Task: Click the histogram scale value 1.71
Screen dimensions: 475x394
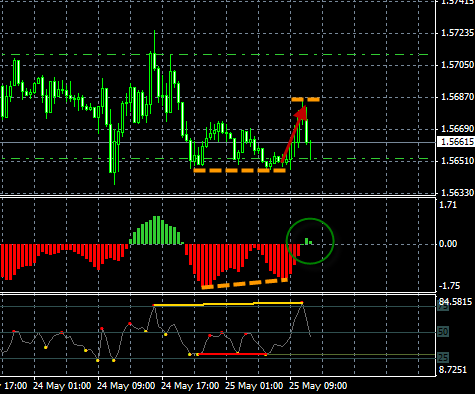Action: click(448, 205)
